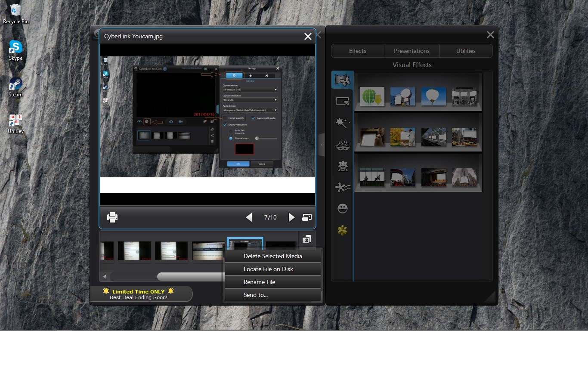The image size is (588, 374).
Task: Apply the hot air balloon scene effect
Action: coord(433,96)
